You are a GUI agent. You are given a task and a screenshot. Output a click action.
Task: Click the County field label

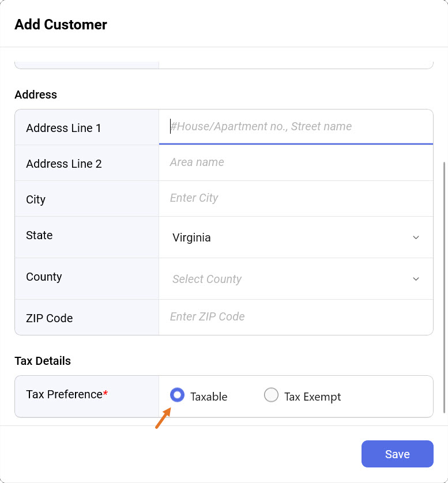(x=44, y=277)
